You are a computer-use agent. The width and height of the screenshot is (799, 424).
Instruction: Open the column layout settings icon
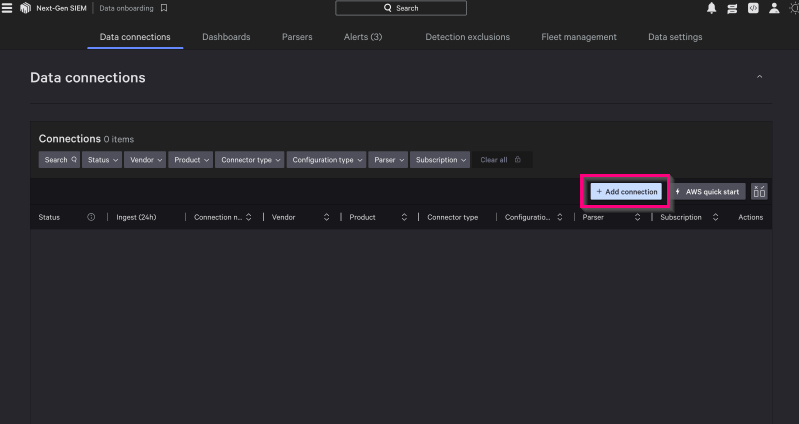pyautogui.click(x=759, y=191)
